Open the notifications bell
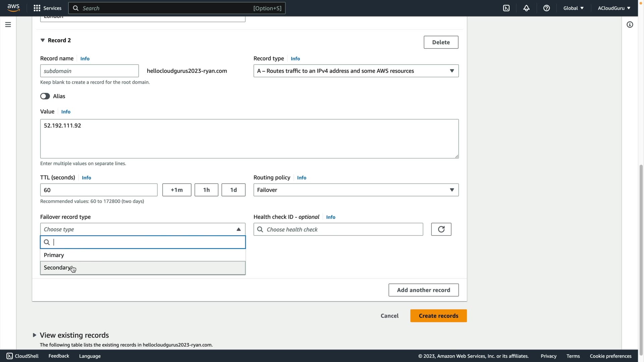The image size is (644, 362). coord(526,8)
